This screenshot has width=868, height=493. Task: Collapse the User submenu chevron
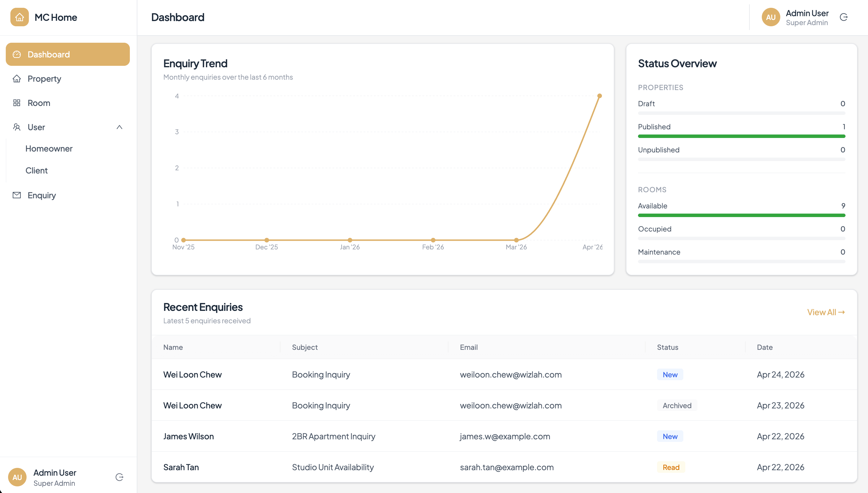(x=119, y=127)
